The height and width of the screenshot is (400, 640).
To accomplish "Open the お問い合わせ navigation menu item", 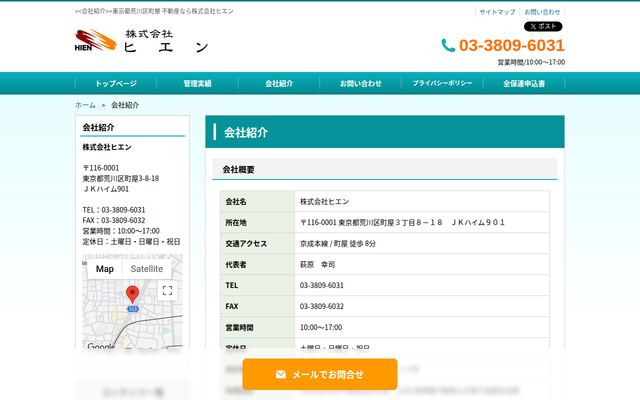I will (360, 83).
